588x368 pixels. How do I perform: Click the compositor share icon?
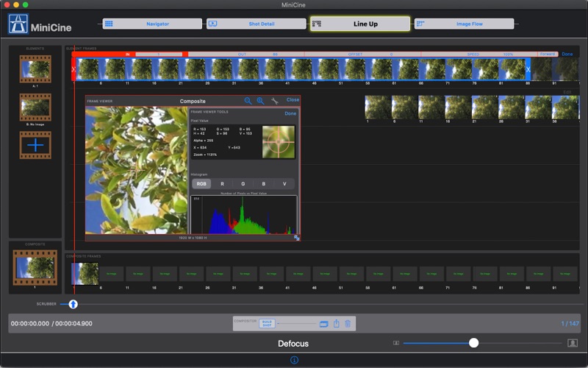(x=337, y=323)
